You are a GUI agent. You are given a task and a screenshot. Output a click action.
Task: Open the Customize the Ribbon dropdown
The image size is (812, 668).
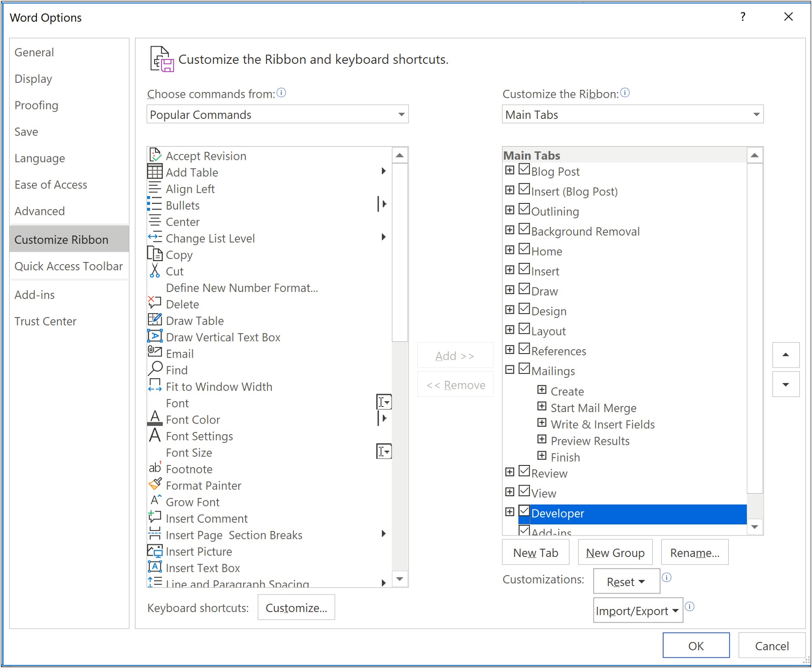tap(633, 114)
